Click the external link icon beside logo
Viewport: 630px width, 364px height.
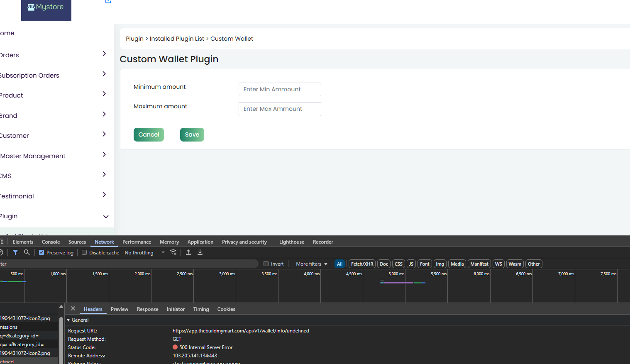[108, 1]
